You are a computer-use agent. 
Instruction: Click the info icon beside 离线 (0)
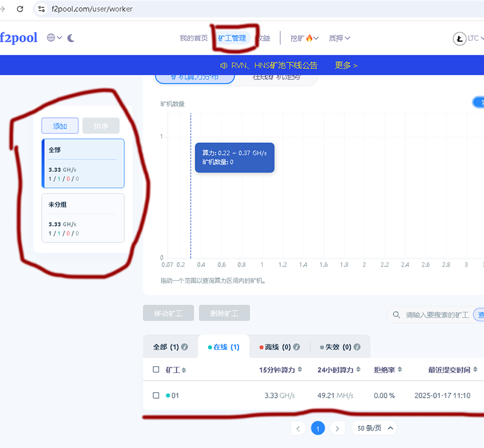pos(296,348)
